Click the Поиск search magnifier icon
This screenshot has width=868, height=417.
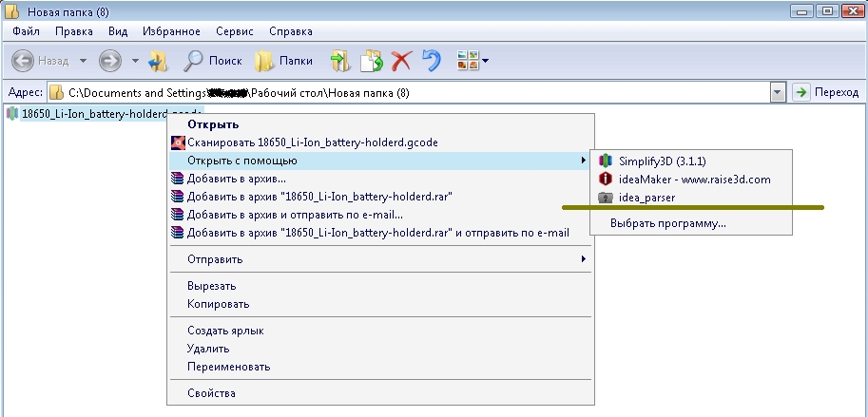[193, 61]
